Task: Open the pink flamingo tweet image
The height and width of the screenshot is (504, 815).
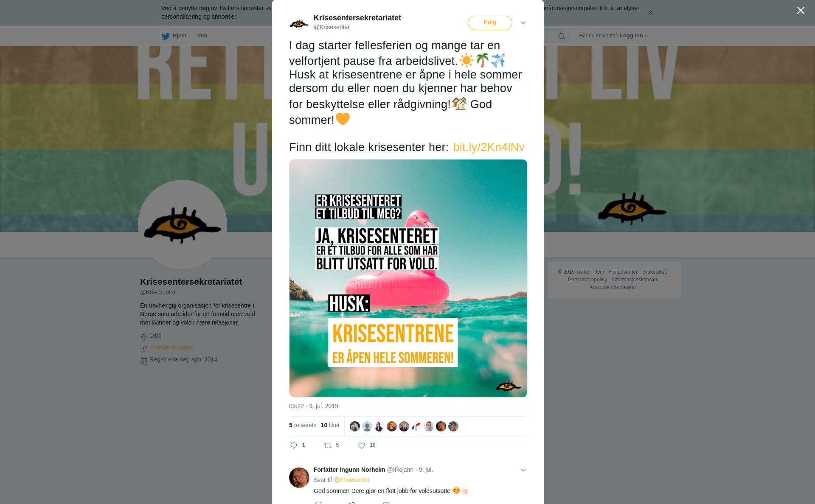Action: 408,278
